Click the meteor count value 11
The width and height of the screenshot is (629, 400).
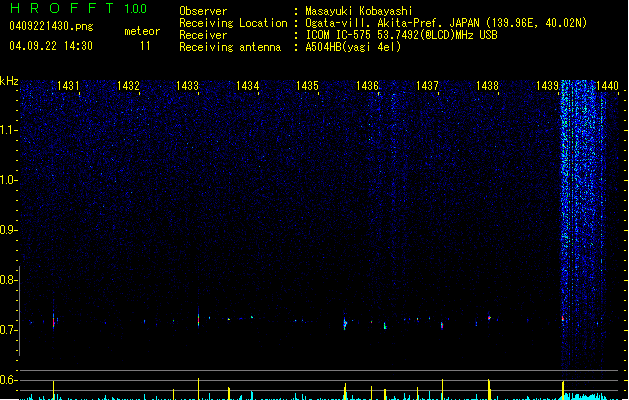pyautogui.click(x=145, y=46)
